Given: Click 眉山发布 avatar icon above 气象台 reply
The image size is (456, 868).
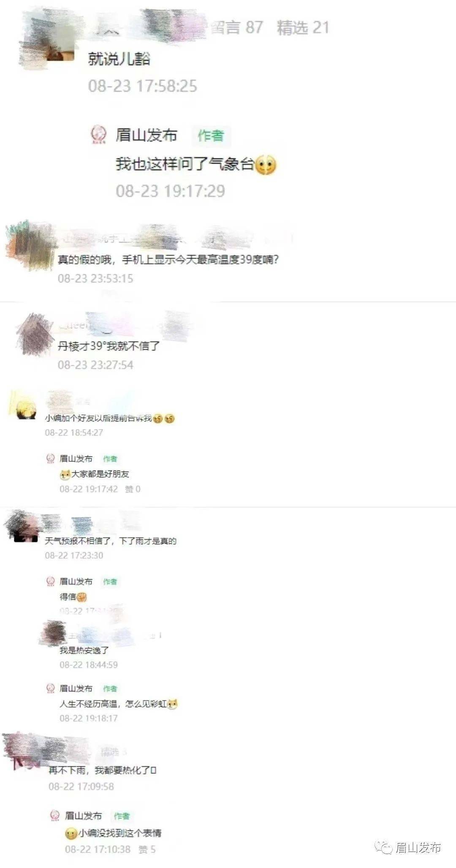Looking at the screenshot, I should (x=99, y=135).
